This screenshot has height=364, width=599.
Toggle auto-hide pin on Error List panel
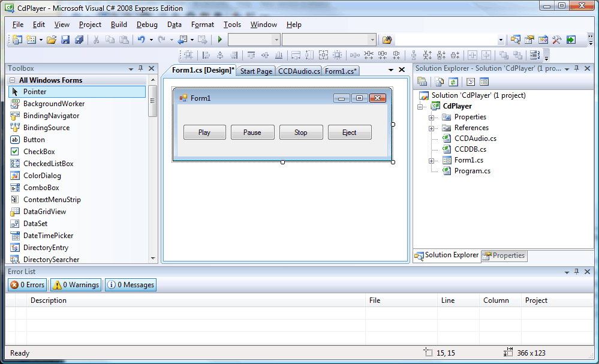[577, 272]
